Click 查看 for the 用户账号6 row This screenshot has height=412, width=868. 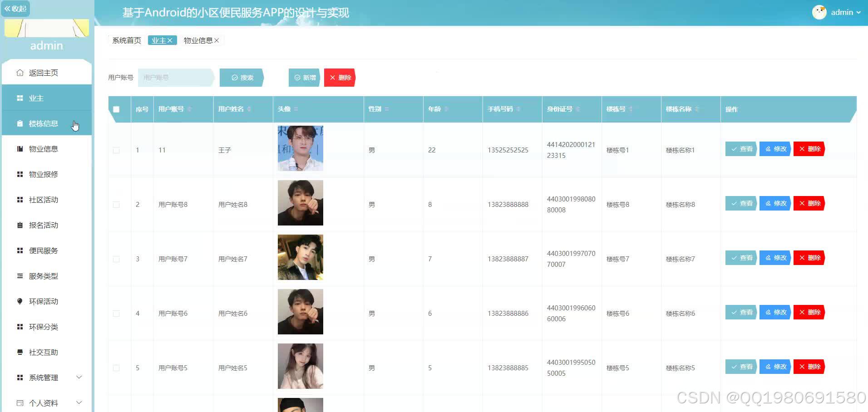pyautogui.click(x=741, y=312)
